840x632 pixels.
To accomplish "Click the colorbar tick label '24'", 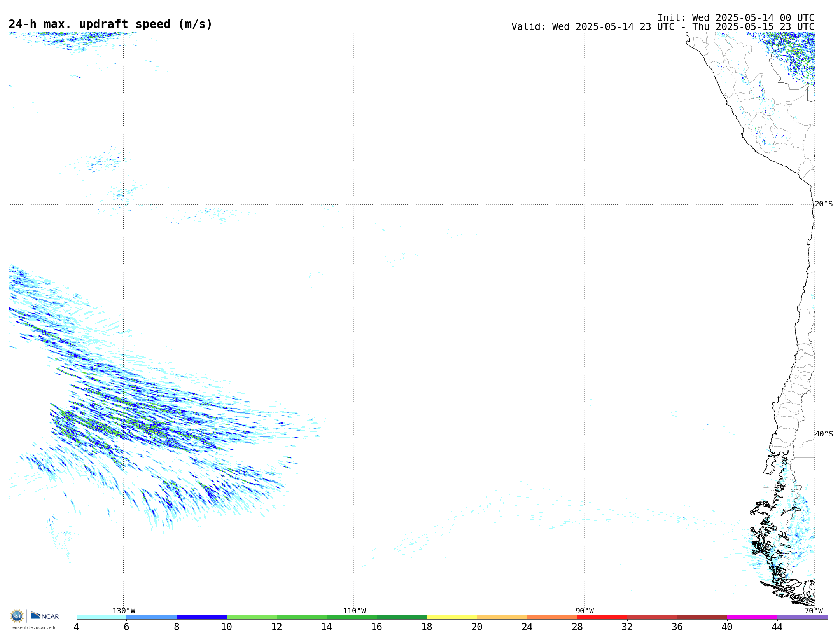I will (527, 627).
